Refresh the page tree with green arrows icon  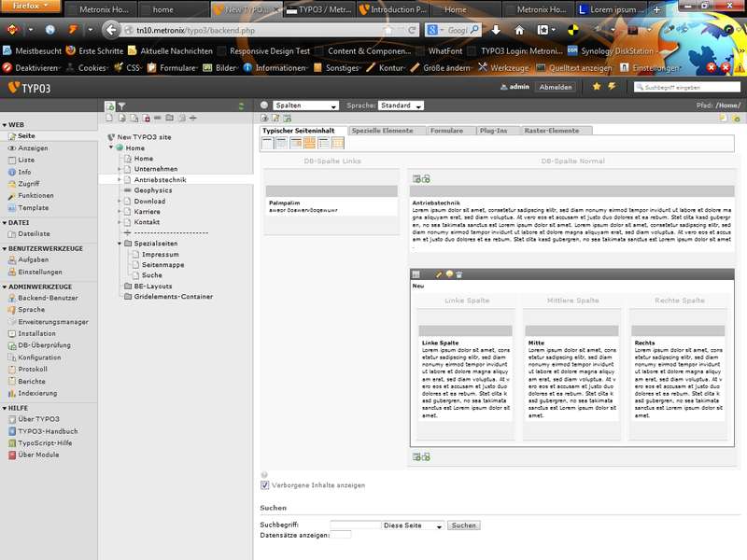[x=242, y=106]
